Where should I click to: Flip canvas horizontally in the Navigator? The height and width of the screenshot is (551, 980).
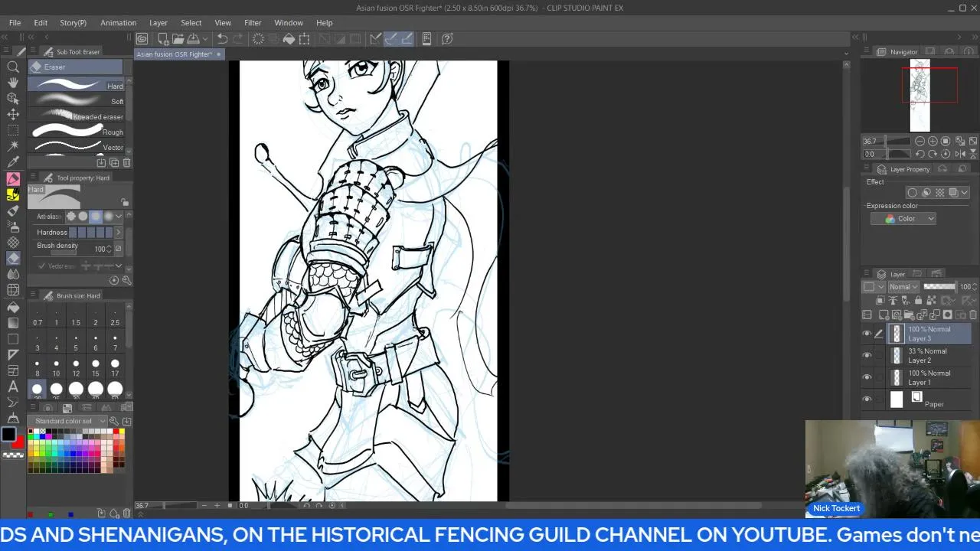(960, 154)
